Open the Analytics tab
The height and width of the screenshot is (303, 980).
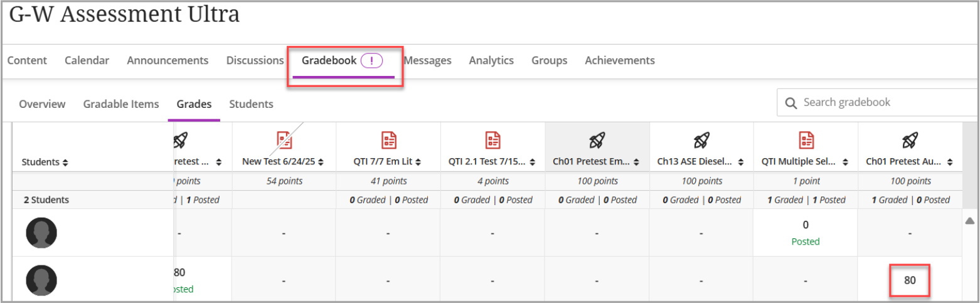[491, 61]
